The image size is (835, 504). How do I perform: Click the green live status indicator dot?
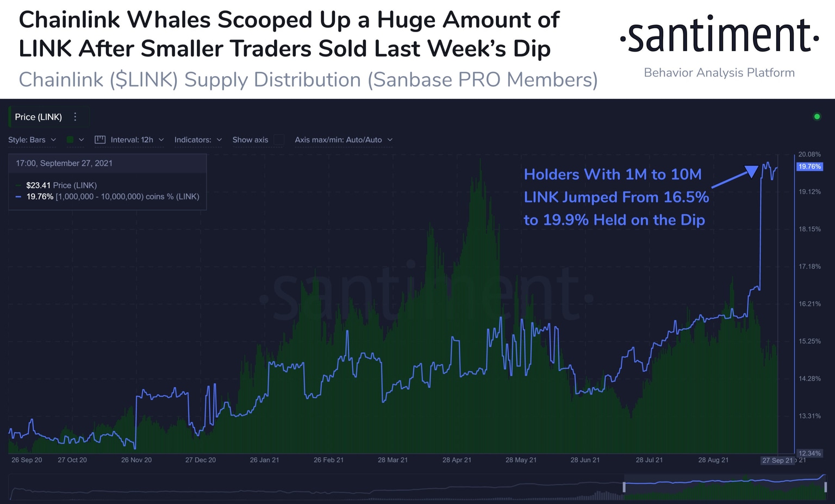click(x=817, y=116)
